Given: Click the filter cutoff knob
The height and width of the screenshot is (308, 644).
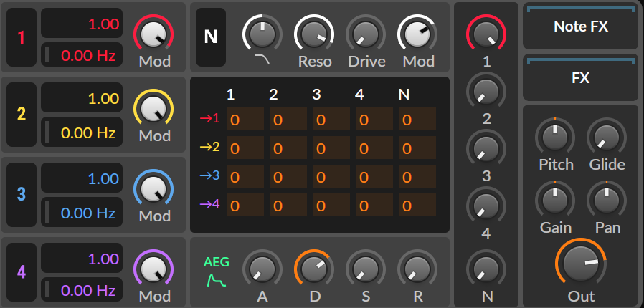Looking at the screenshot, I should (x=262, y=34).
